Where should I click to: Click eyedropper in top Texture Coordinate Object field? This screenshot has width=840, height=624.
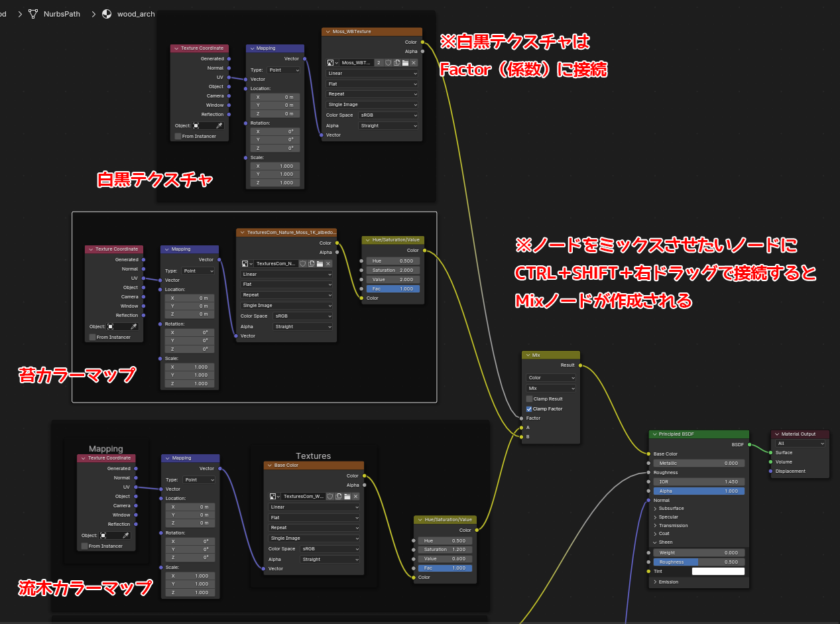tap(219, 125)
